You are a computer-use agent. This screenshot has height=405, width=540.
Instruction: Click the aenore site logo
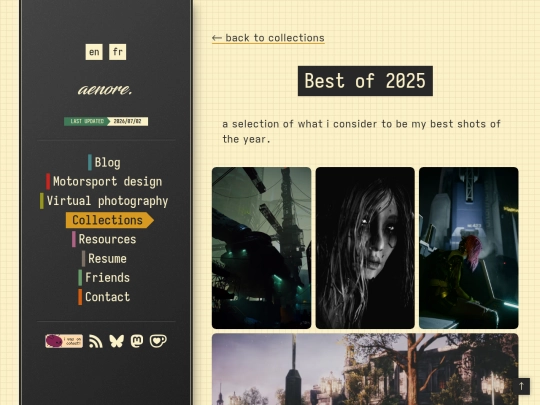click(x=105, y=90)
